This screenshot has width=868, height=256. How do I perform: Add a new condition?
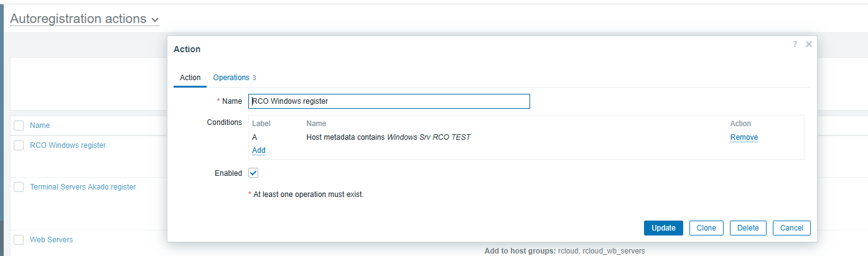tap(258, 150)
